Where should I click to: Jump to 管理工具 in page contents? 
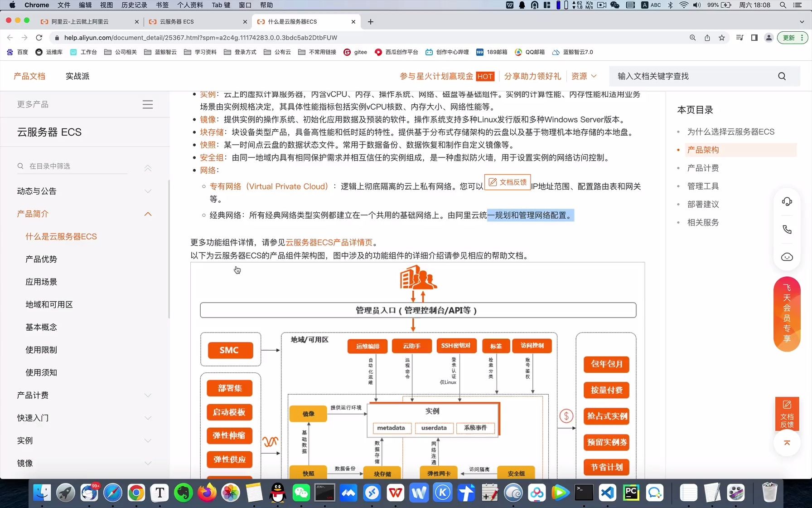(703, 186)
